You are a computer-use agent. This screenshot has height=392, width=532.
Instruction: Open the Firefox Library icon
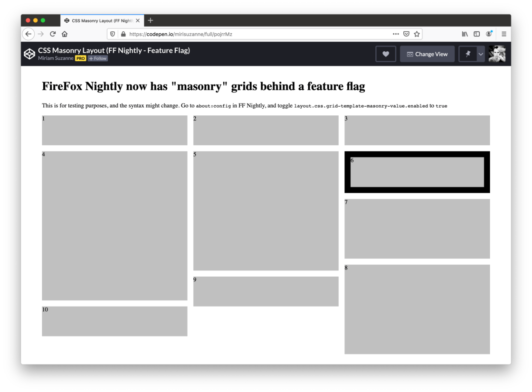pyautogui.click(x=465, y=34)
